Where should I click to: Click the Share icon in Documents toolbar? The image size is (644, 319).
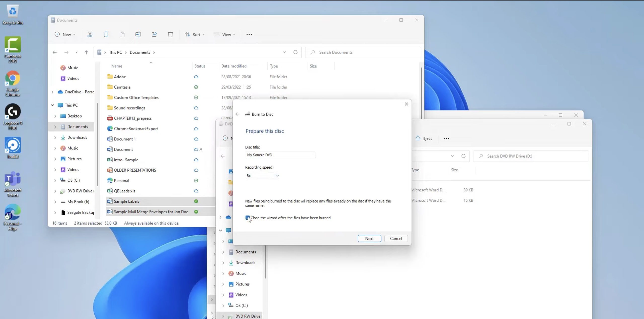tap(154, 34)
